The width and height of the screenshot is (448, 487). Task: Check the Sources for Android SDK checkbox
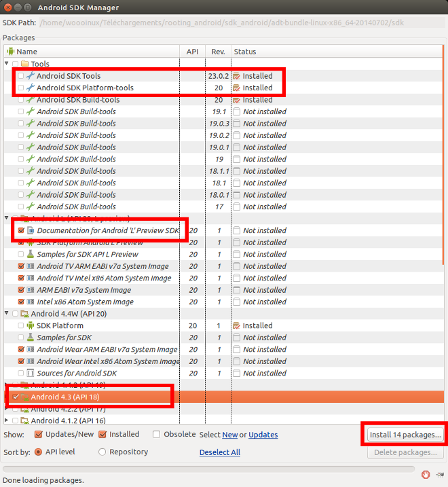(21, 373)
